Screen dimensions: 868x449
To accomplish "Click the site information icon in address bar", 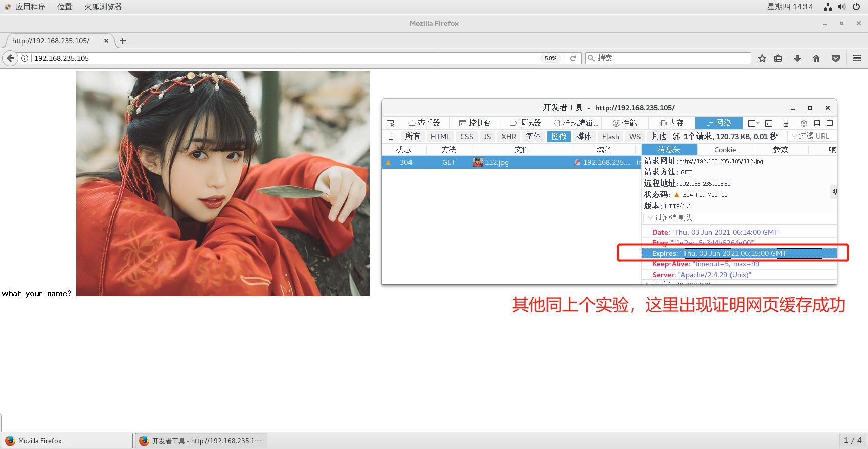I will click(x=25, y=58).
